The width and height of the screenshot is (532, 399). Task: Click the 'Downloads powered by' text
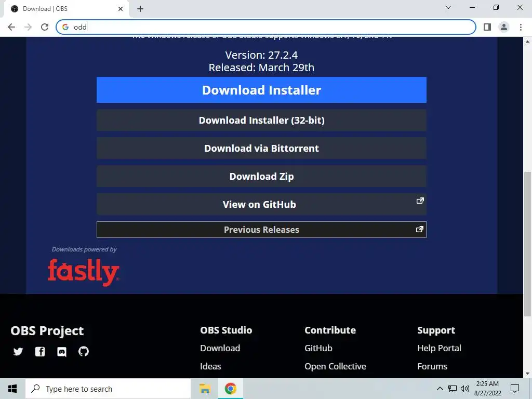coord(84,249)
